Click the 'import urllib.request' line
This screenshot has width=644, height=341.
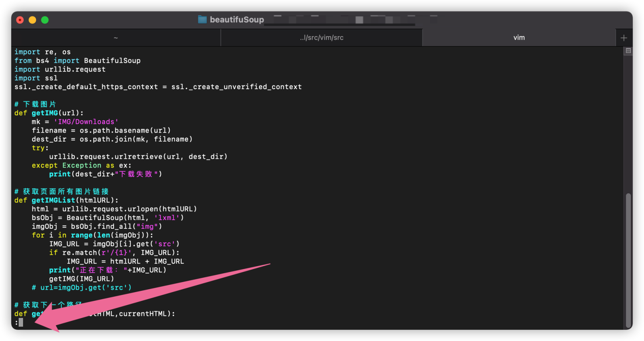tap(60, 69)
